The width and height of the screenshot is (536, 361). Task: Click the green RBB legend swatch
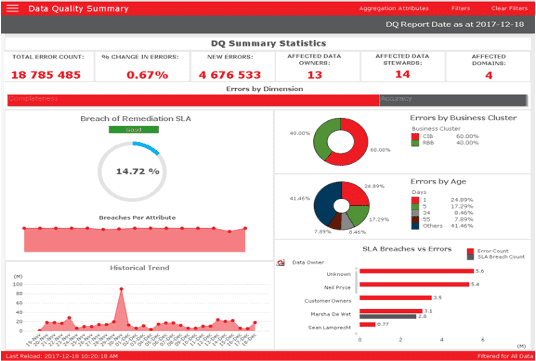tap(415, 143)
